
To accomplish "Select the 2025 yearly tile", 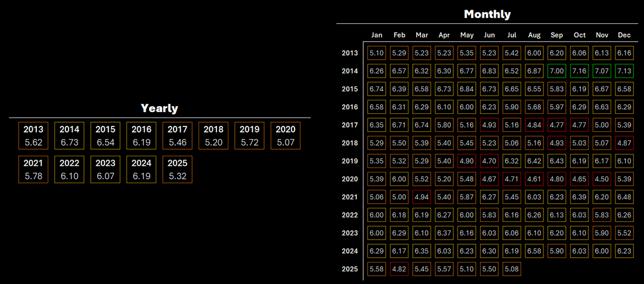I will (178, 169).
